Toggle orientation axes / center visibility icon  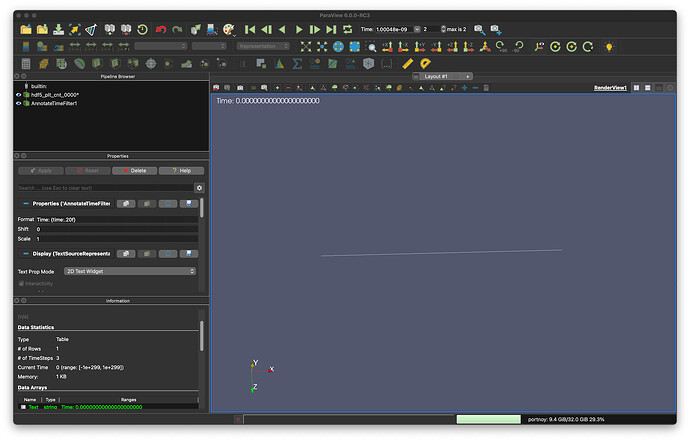[539, 46]
